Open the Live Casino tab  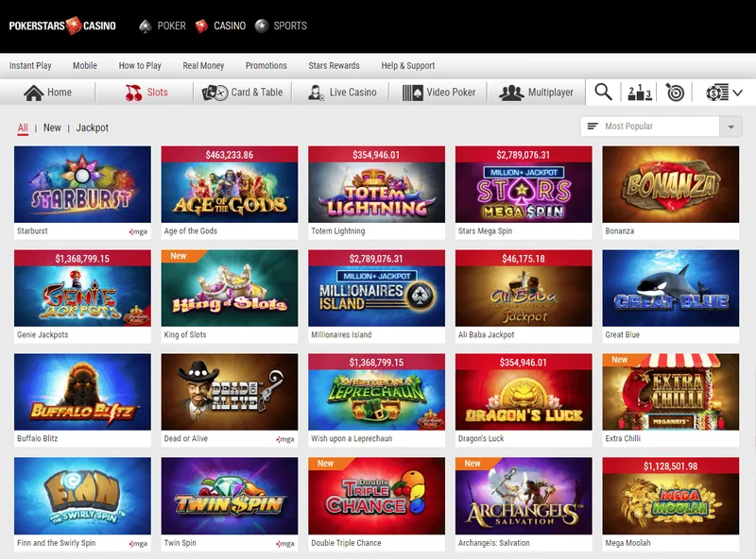pos(342,93)
